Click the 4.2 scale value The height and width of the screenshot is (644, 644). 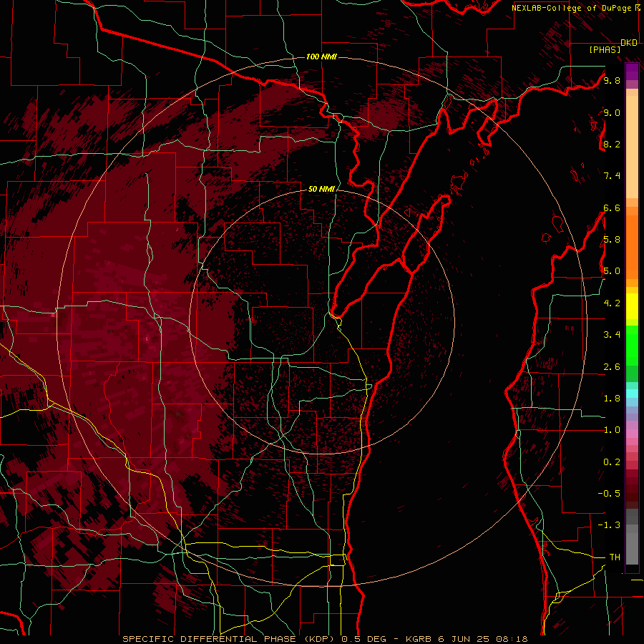(612, 303)
